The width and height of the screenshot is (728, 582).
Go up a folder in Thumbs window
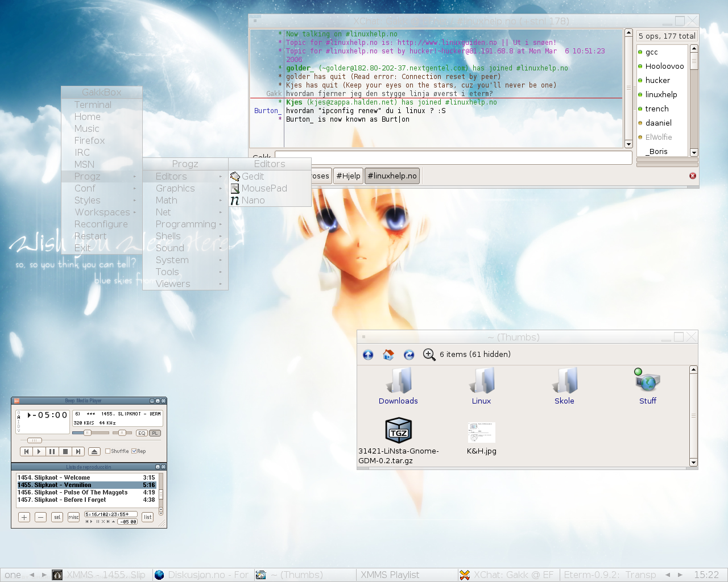click(x=368, y=355)
